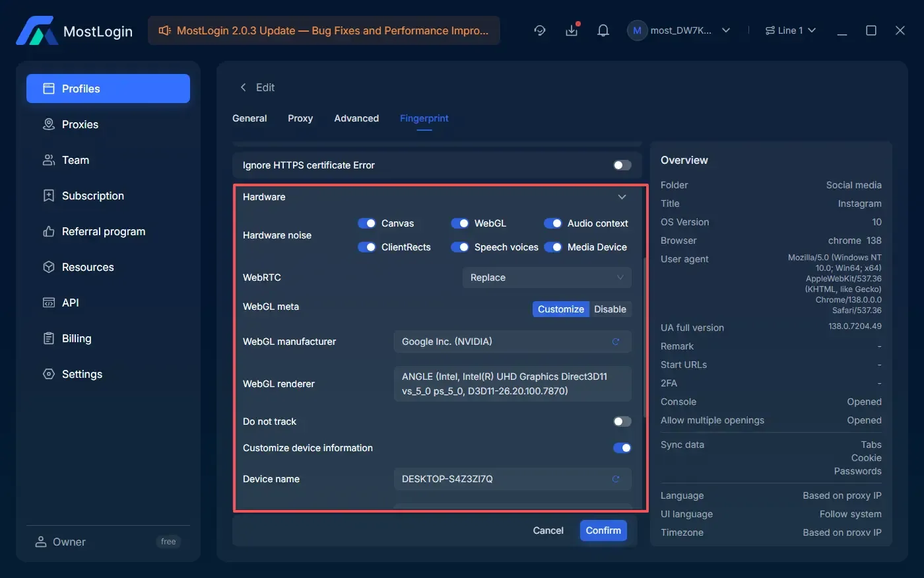
Task: Switch to the General tab
Action: 249,118
